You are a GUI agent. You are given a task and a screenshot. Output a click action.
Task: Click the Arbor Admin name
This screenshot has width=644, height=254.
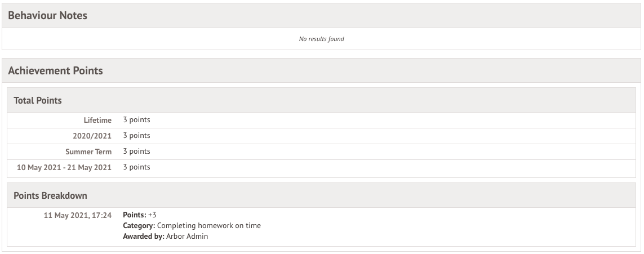187,237
